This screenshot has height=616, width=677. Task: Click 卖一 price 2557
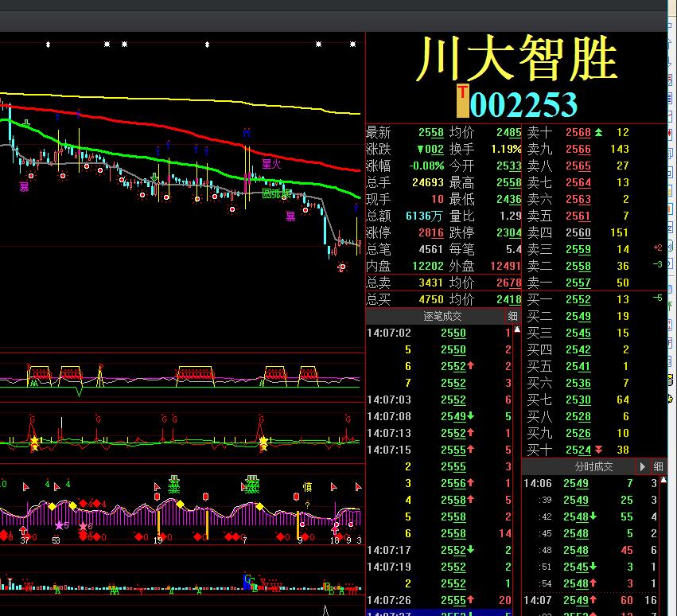(578, 283)
